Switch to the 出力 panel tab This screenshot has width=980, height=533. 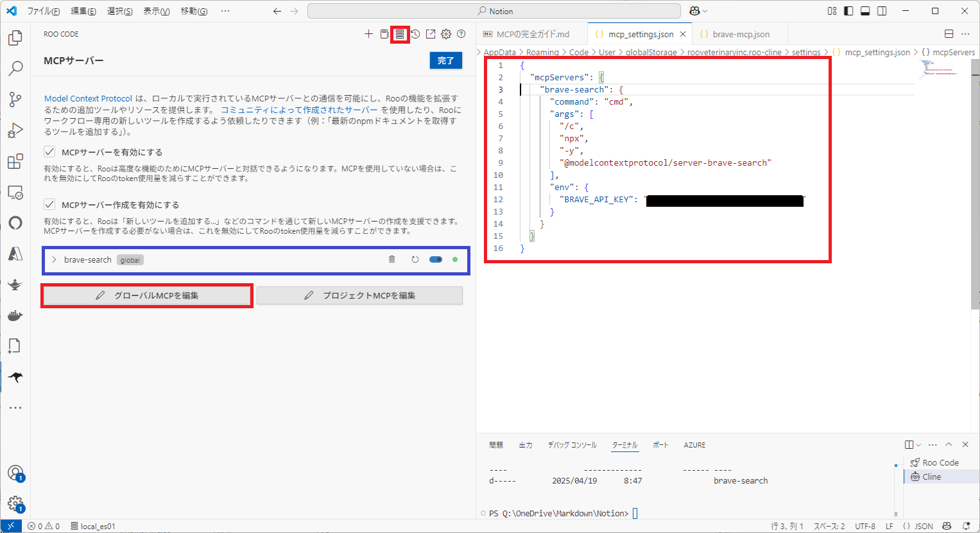526,444
